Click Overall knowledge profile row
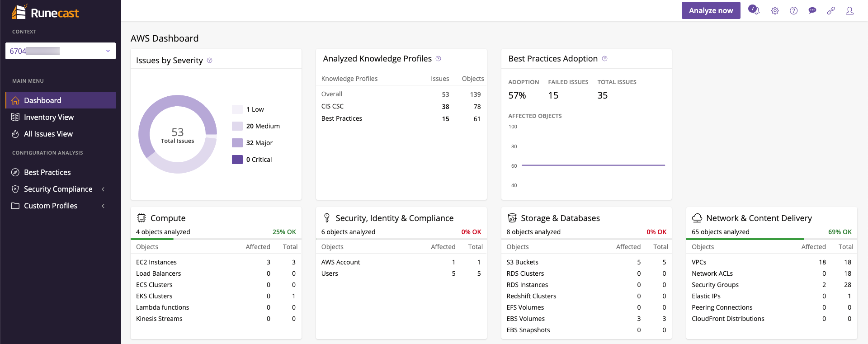Screen dimensions: 868x344 (x=401, y=94)
